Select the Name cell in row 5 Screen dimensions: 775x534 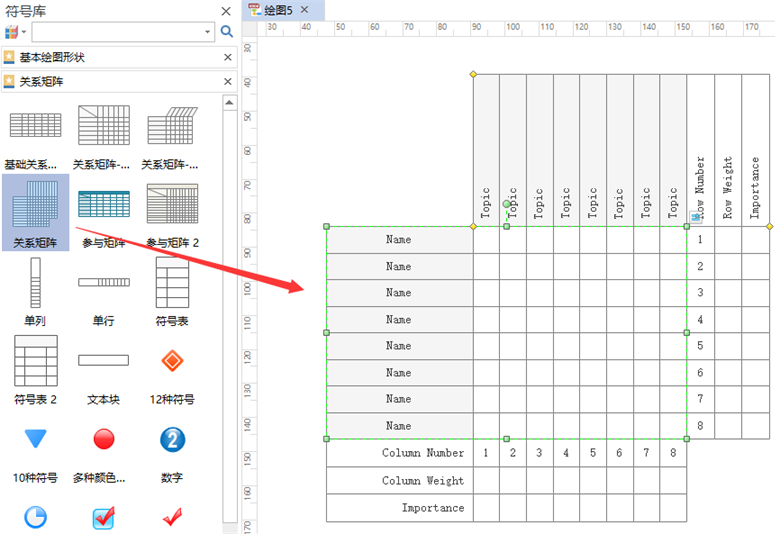(400, 346)
